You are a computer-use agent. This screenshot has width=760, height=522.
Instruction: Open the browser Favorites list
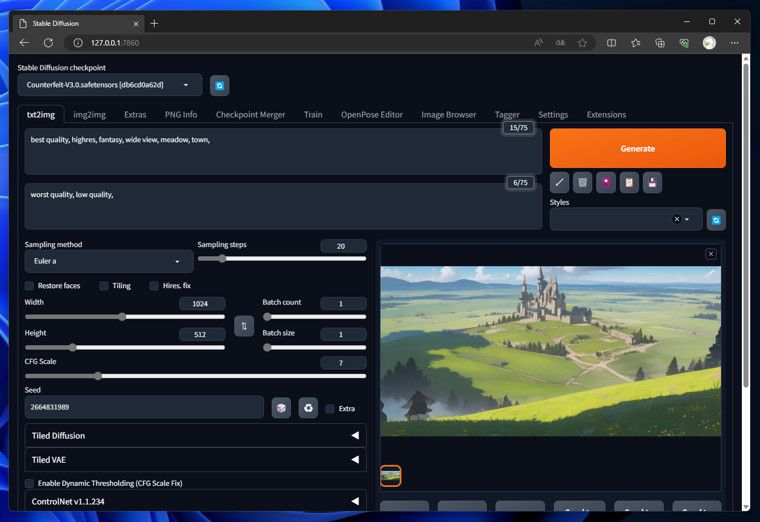pyautogui.click(x=635, y=43)
